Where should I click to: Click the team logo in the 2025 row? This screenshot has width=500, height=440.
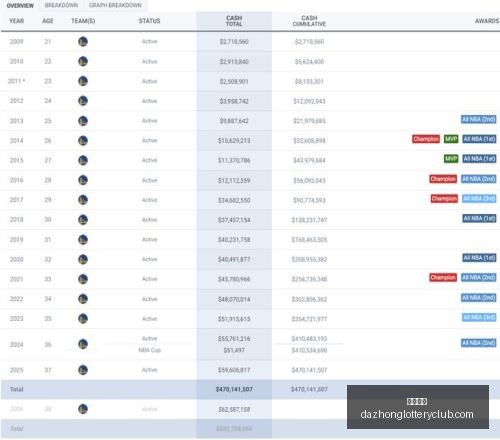[83, 370]
